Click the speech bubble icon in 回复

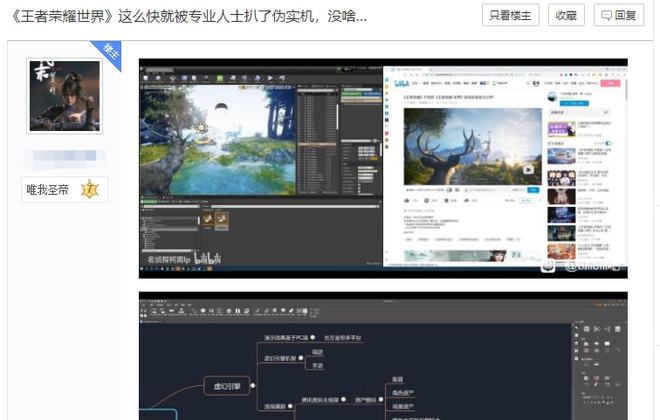607,16
